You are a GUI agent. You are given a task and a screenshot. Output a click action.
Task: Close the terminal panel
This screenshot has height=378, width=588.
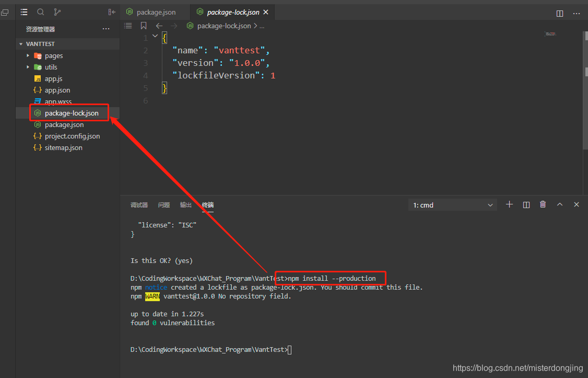tap(577, 204)
